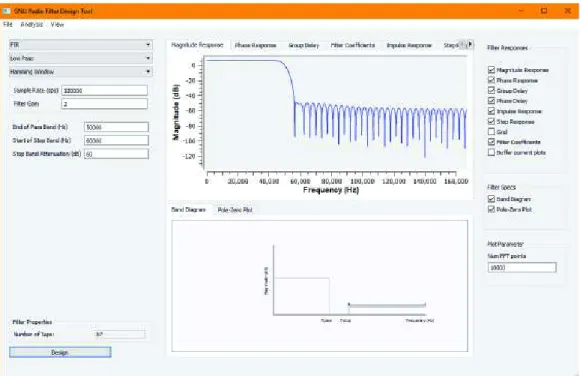Click the Number of taps field

coord(120,334)
